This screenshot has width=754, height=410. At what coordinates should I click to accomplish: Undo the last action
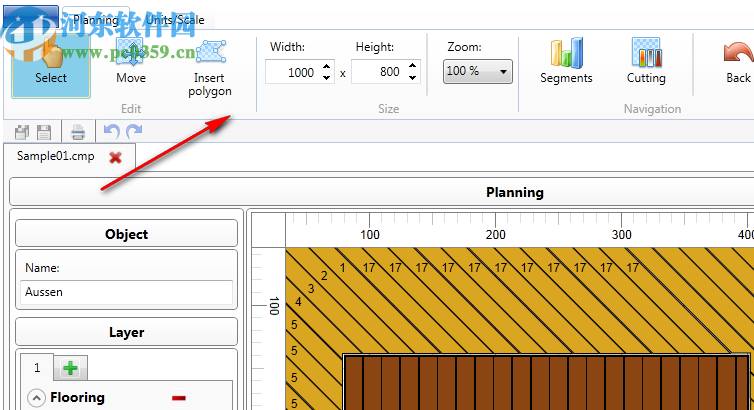click(112, 131)
